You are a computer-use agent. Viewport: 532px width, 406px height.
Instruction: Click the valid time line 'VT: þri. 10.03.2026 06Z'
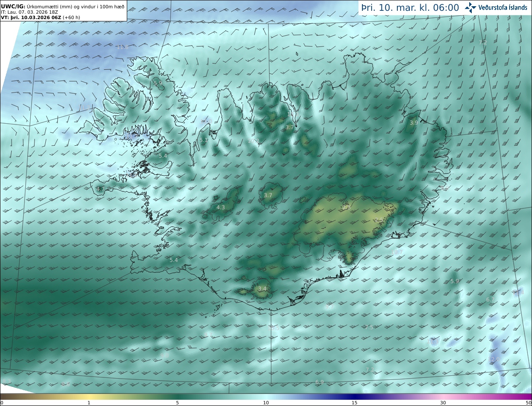point(31,17)
